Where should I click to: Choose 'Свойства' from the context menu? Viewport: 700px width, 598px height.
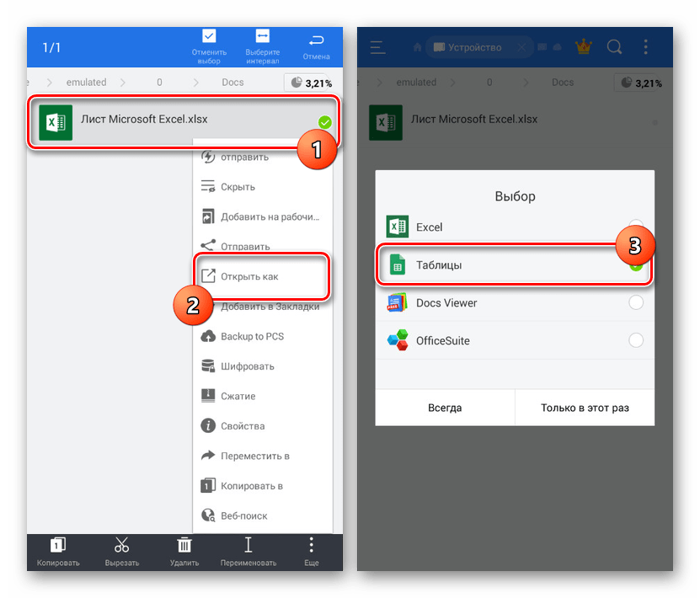coord(243,426)
